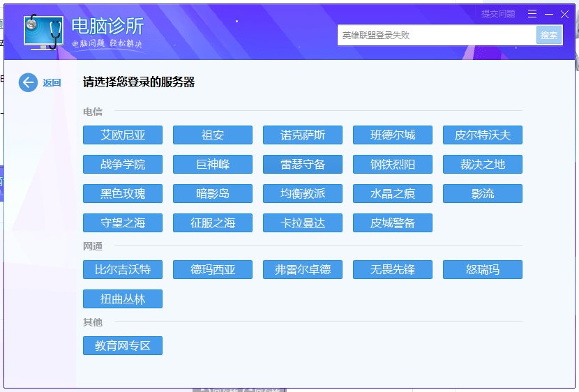Click the 其他 section label
579x392 pixels.
[x=93, y=322]
